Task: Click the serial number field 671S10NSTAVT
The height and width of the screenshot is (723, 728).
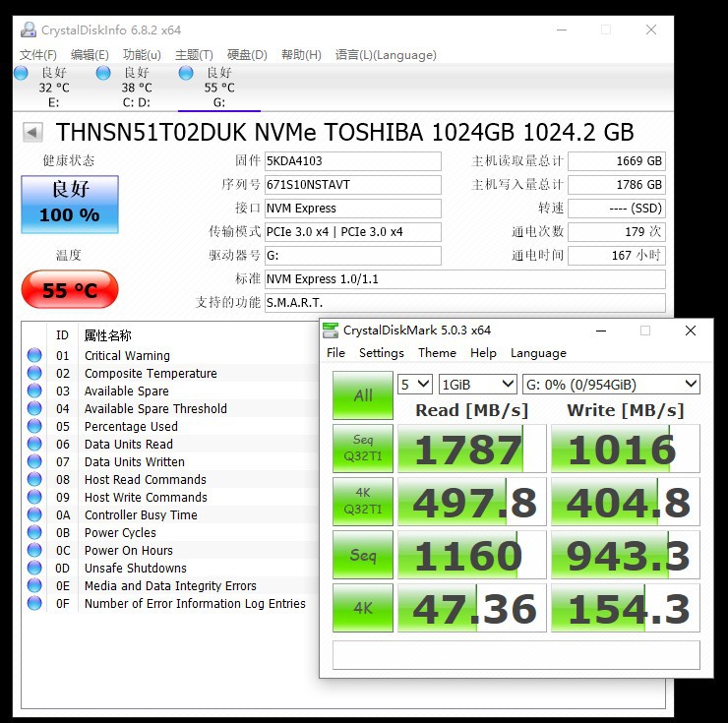Action: (x=353, y=185)
